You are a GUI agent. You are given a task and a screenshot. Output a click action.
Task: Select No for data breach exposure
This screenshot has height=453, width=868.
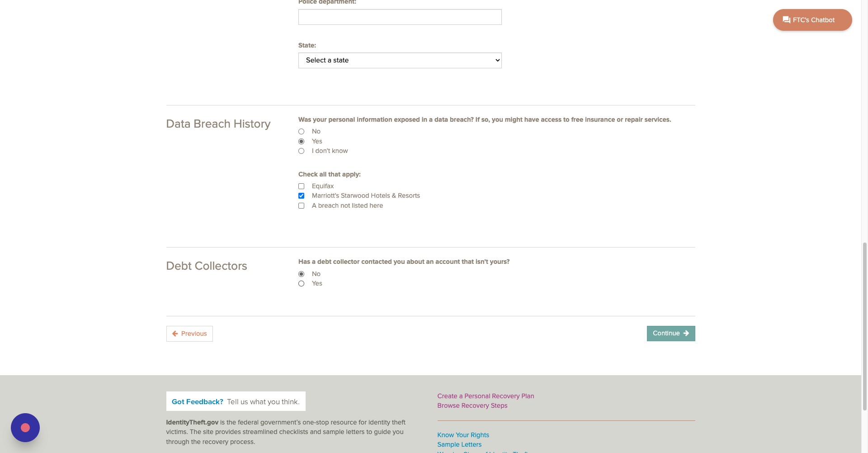[302, 132]
